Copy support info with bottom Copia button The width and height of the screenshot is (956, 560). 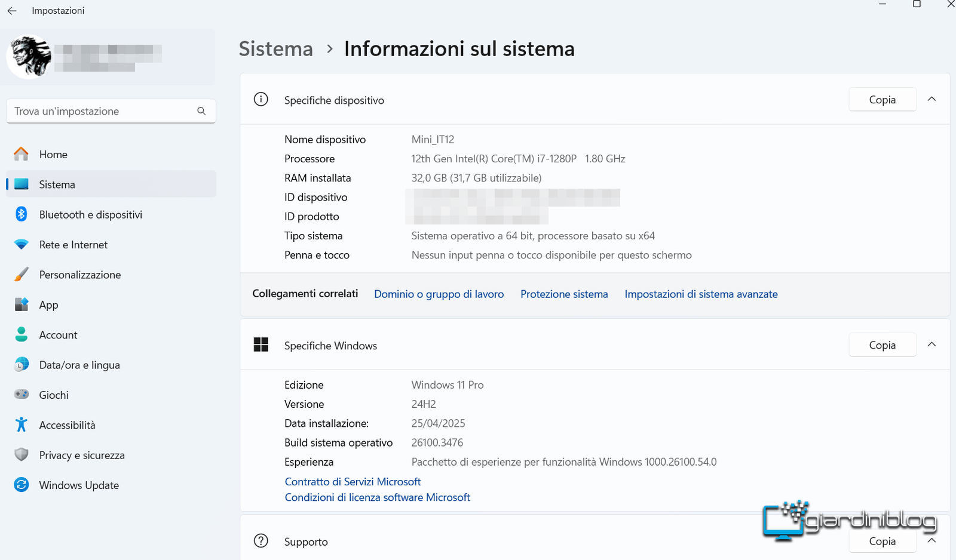point(883,541)
